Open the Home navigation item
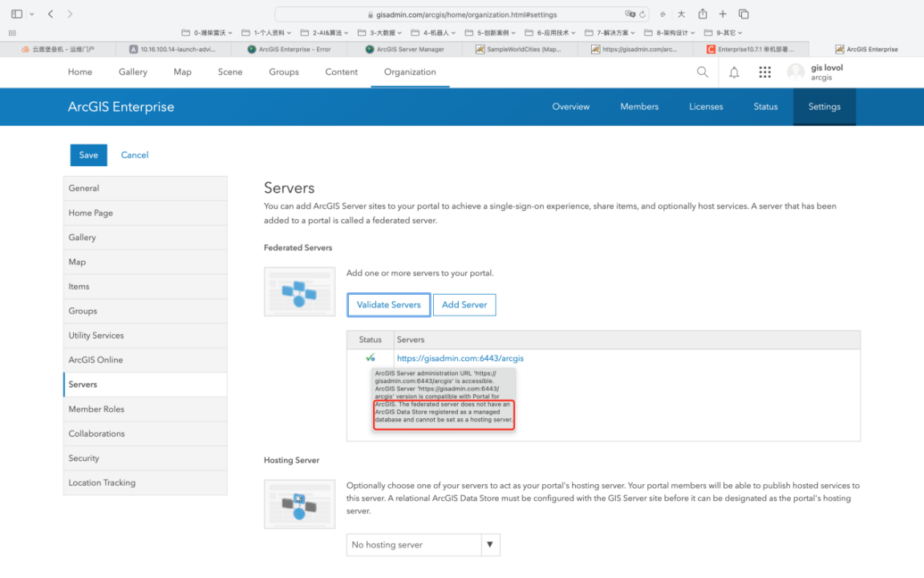924x578 pixels. (80, 72)
